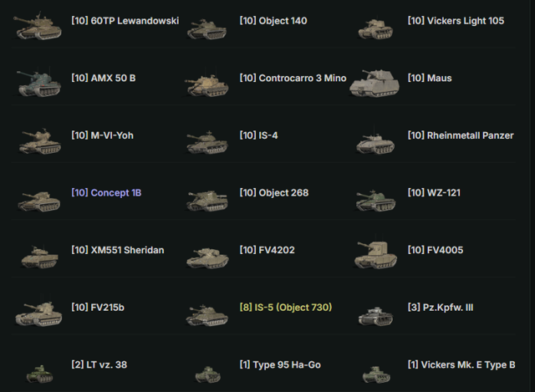This screenshot has height=392, width=535.
Task: Choose the FV4005 tank thumbnail
Action: (x=375, y=255)
